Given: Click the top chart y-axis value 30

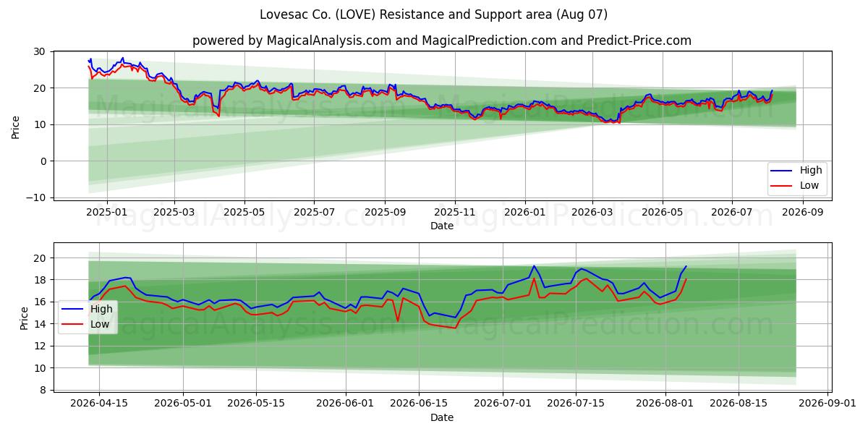Looking at the screenshot, I should (39, 52).
